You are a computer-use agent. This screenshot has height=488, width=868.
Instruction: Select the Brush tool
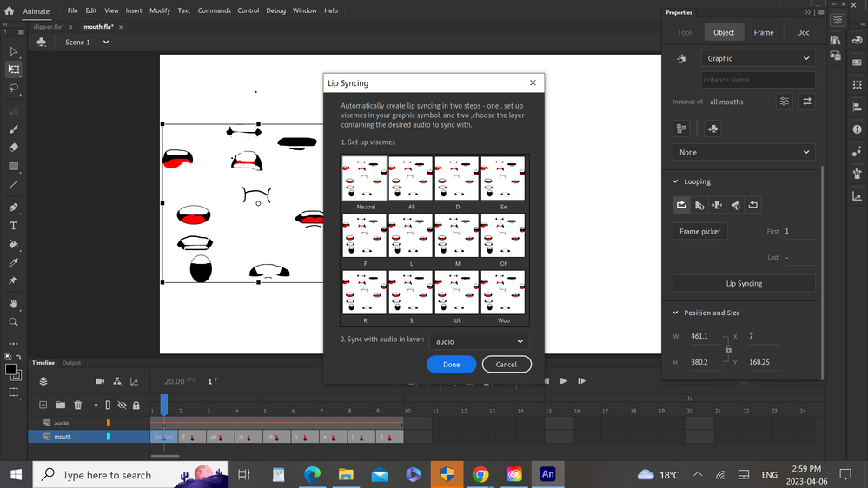pyautogui.click(x=13, y=129)
